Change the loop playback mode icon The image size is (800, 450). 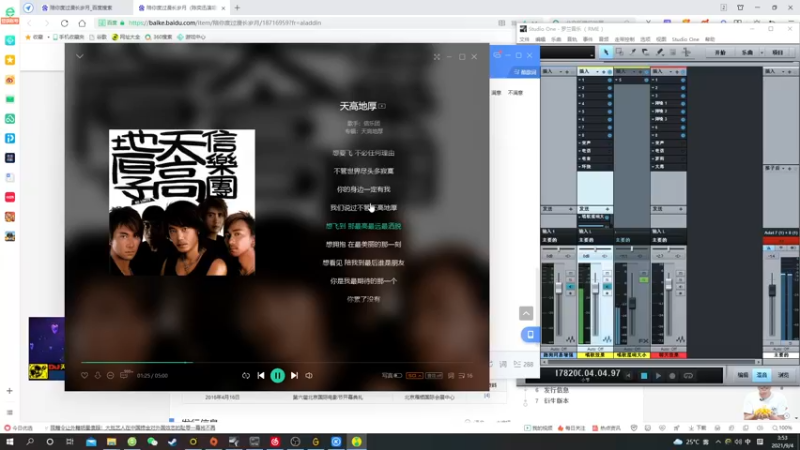click(x=246, y=376)
